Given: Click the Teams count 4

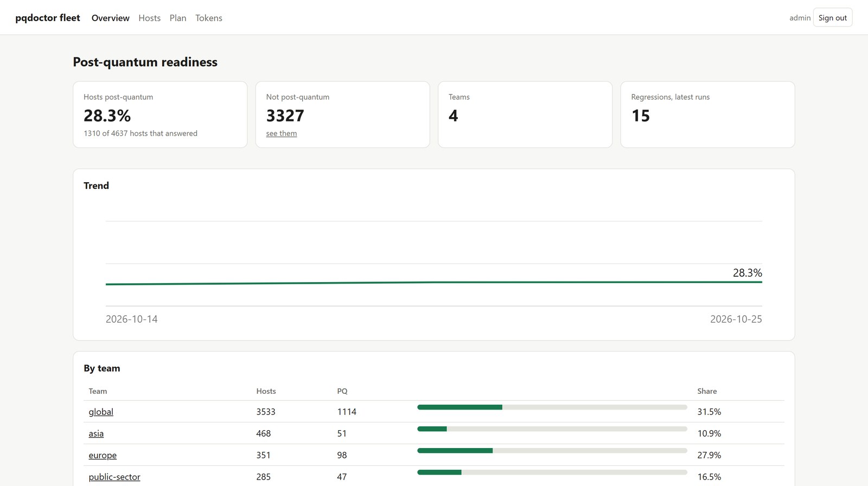Looking at the screenshot, I should click(x=454, y=116).
